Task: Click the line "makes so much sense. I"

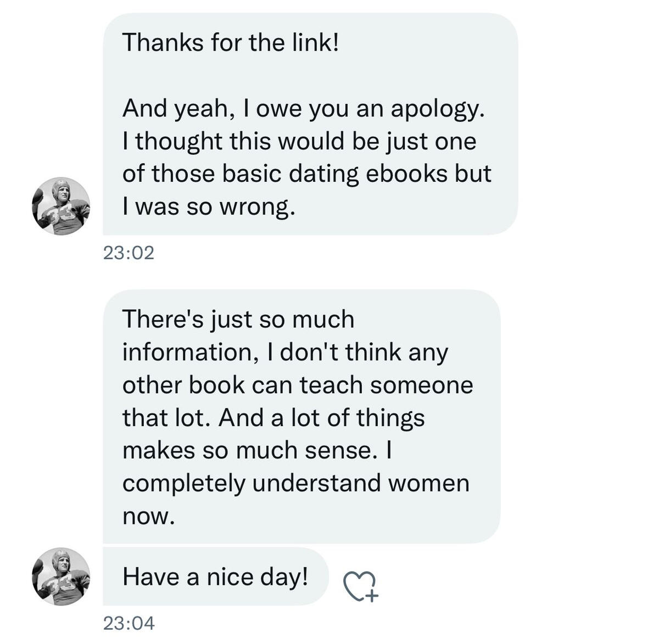Action: (257, 451)
